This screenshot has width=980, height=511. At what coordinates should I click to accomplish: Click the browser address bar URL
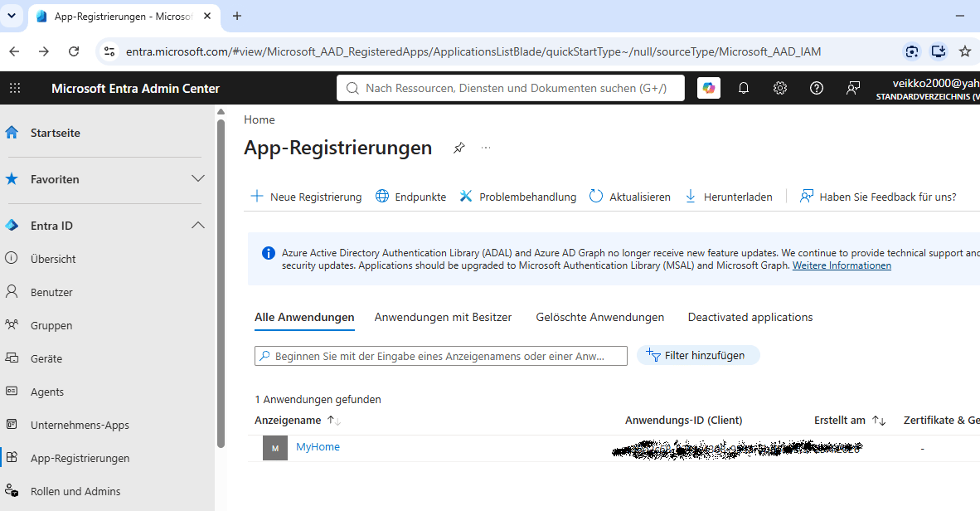[473, 51]
